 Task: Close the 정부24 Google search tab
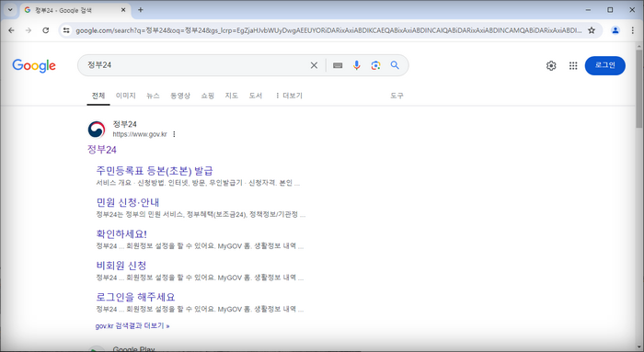123,10
